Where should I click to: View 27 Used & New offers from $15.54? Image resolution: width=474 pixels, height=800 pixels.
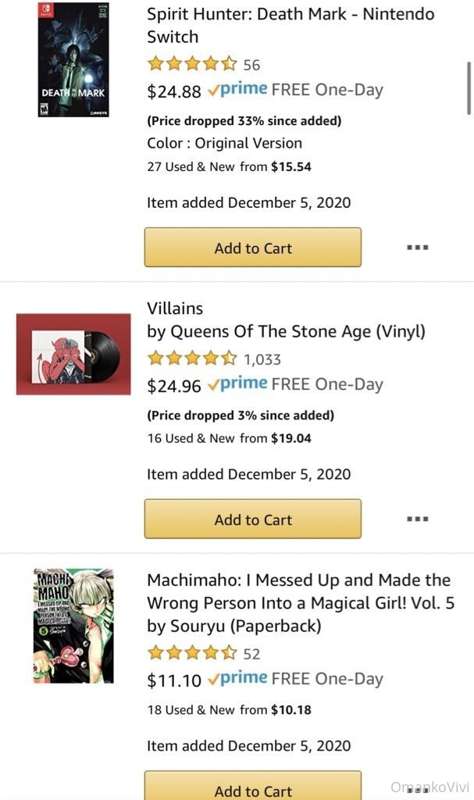[229, 166]
